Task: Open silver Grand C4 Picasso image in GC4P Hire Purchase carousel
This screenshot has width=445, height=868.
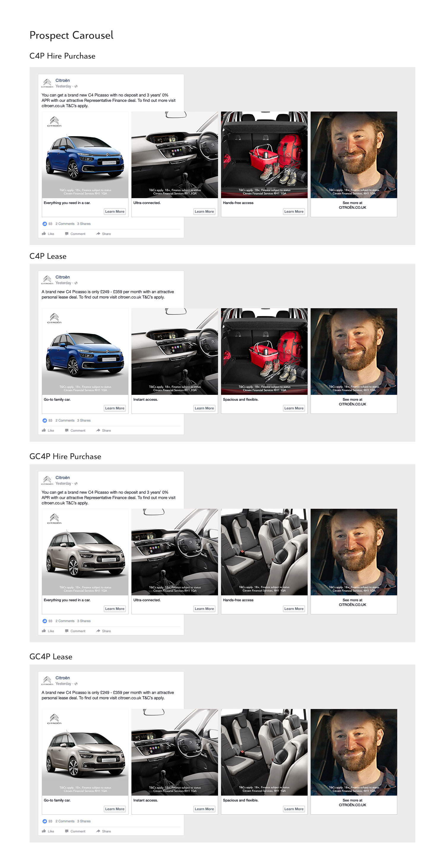Action: click(85, 552)
